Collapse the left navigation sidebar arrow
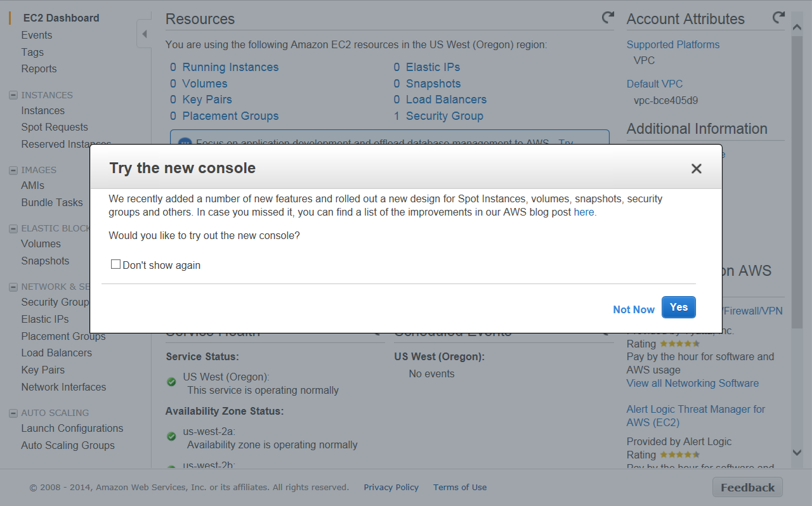 pyautogui.click(x=144, y=34)
